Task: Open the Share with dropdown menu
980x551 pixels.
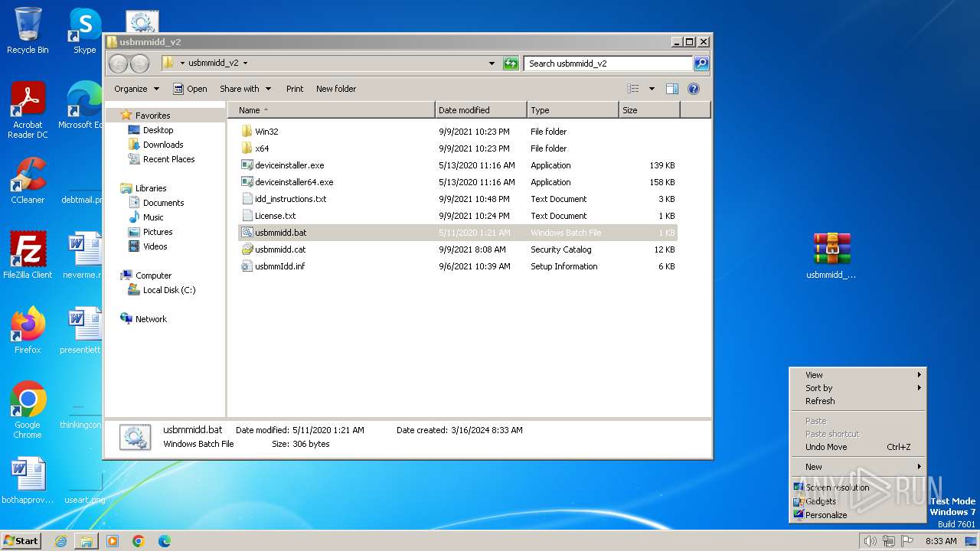Action: (244, 89)
